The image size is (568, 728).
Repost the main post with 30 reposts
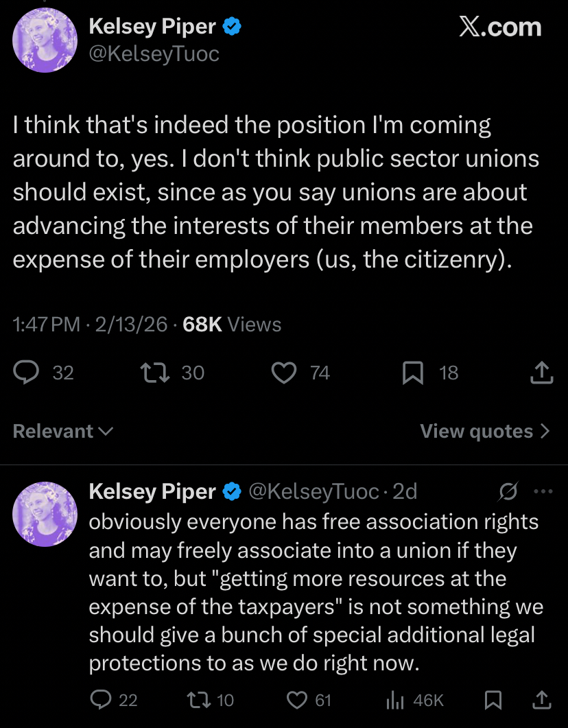tap(150, 373)
